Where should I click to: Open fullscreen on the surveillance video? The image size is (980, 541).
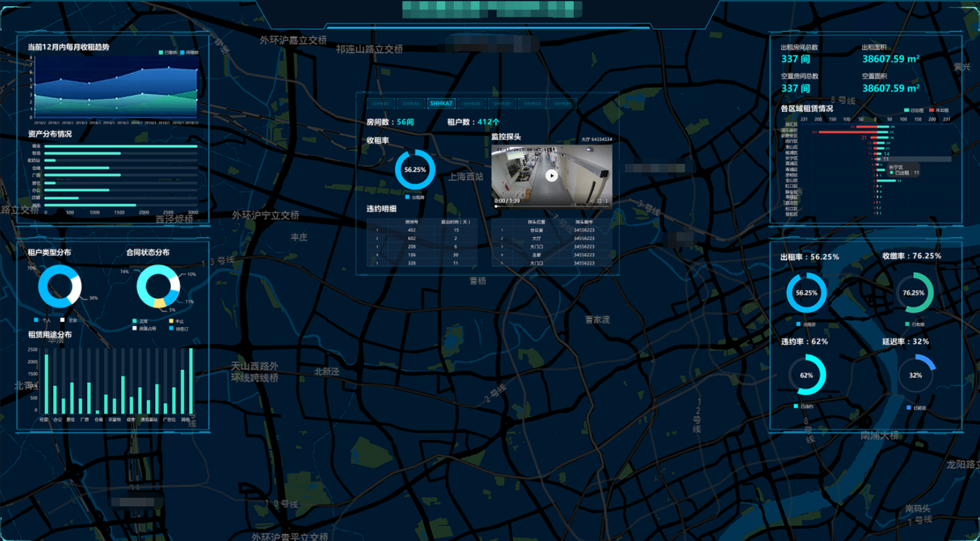tap(599, 201)
